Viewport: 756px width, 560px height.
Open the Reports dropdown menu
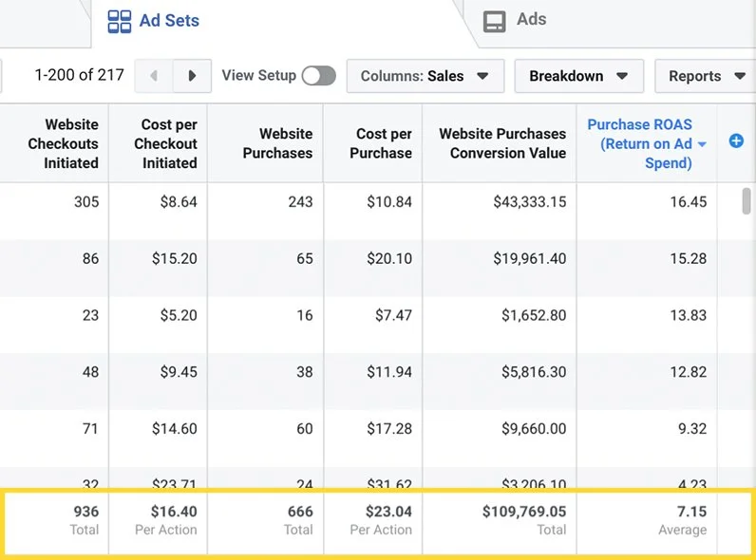click(x=705, y=76)
